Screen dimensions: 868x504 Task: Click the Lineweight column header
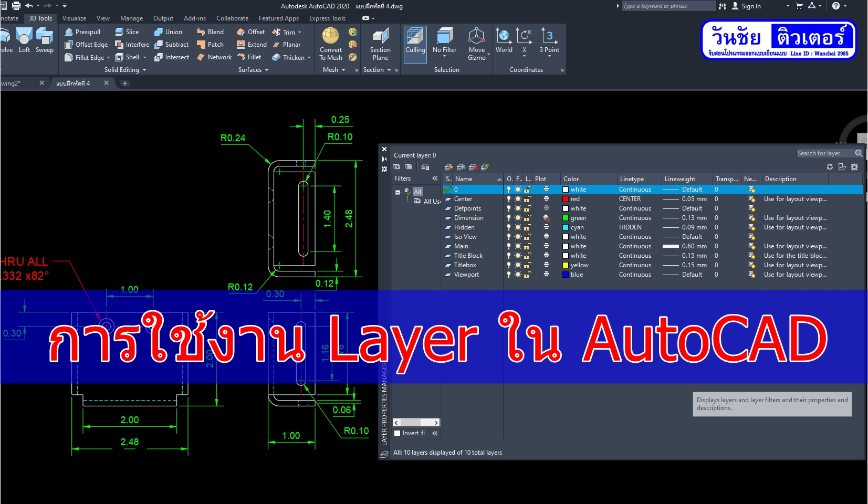[686, 179]
